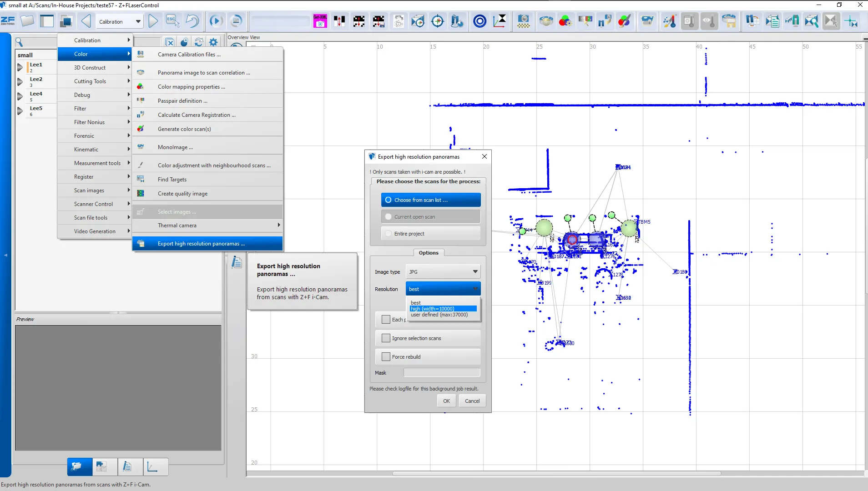
Task: Click the export panorama save toolbar icon
Action: coord(729,21)
